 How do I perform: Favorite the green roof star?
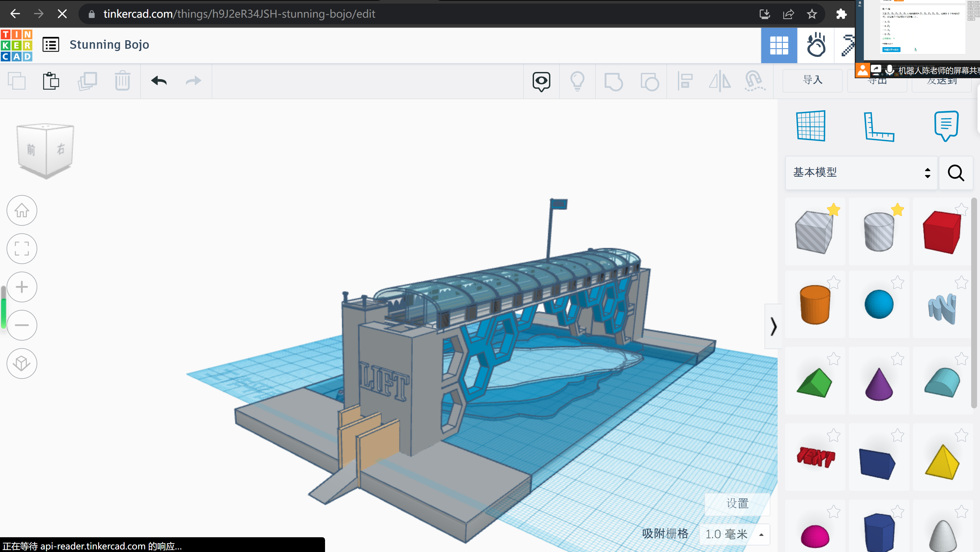click(834, 359)
